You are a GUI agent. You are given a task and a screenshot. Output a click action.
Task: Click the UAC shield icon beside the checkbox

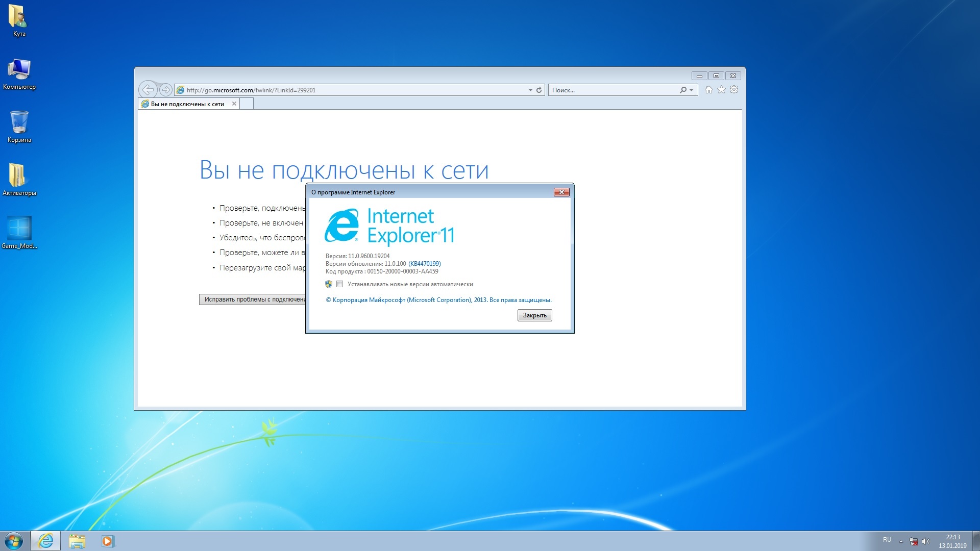click(x=329, y=284)
